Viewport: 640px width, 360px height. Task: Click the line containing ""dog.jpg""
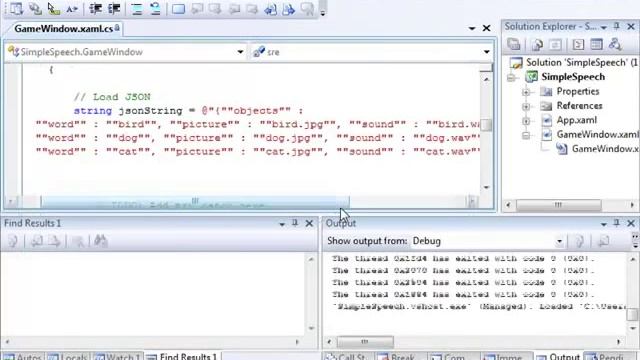[258, 138]
